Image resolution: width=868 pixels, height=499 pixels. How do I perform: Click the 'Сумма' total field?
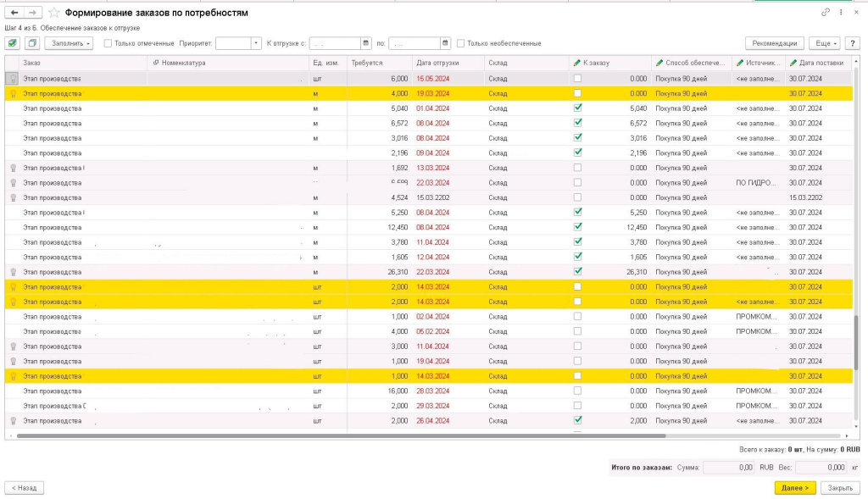tap(728, 468)
